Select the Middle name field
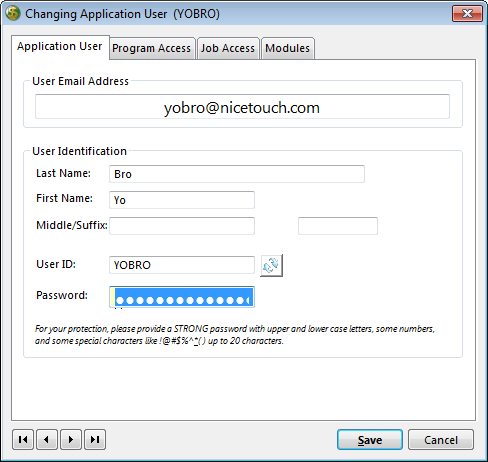488x462 pixels. pos(182,226)
